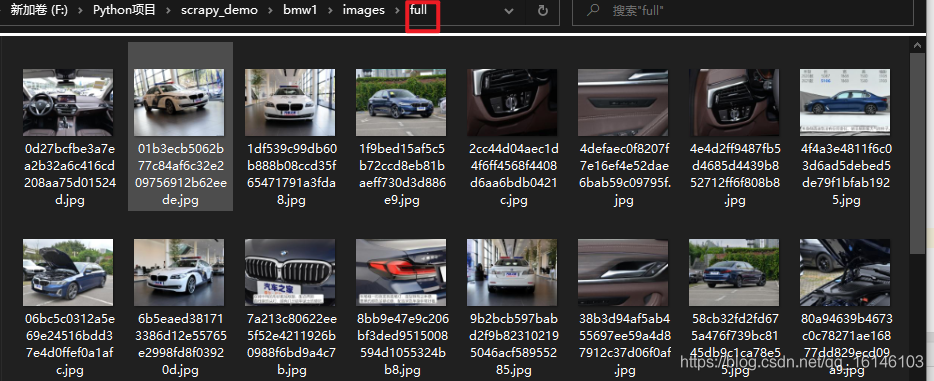Select thumbnail of file 6b5eaed38171...

pos(179,273)
